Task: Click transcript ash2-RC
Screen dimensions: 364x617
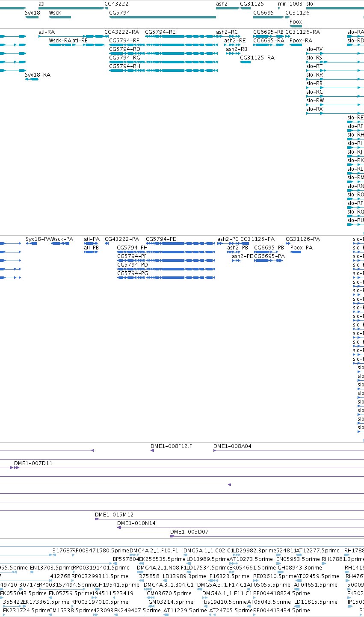Action: point(227,32)
